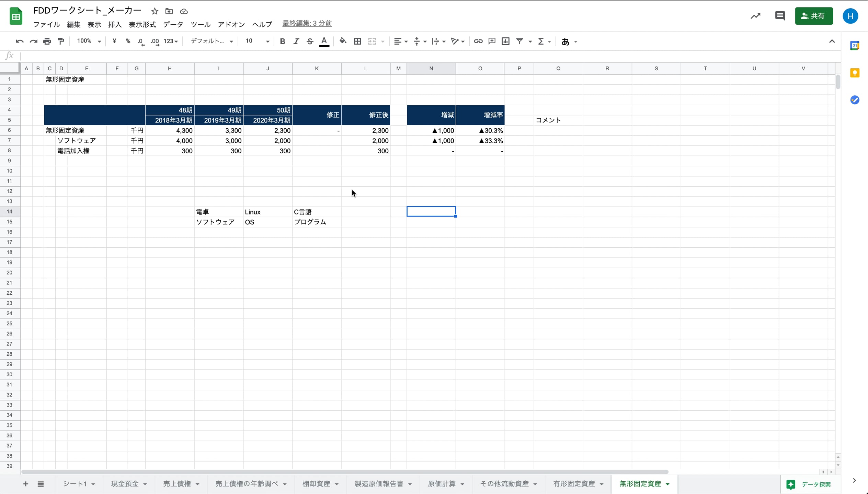868x494 pixels.
Task: Click the insert link icon
Action: 478,41
